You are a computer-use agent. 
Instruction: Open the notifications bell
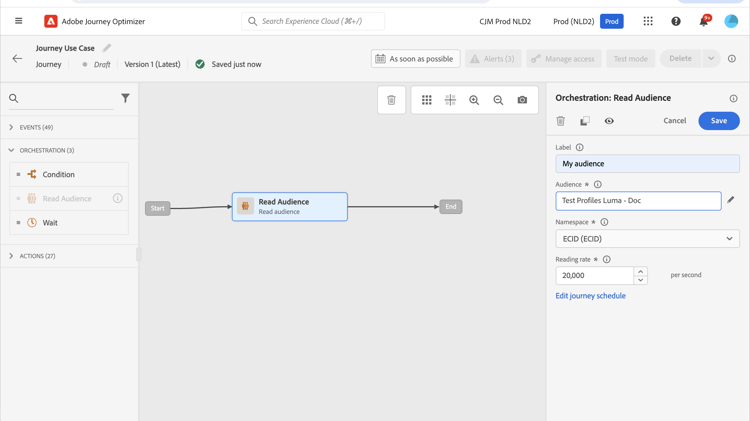(x=703, y=21)
